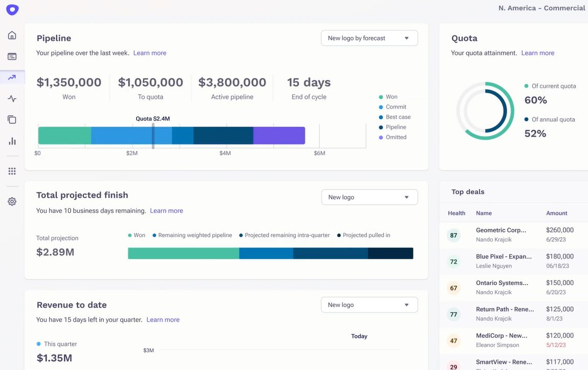Click the Today marker on revenue chart
The width and height of the screenshot is (588, 370).
coord(359,336)
